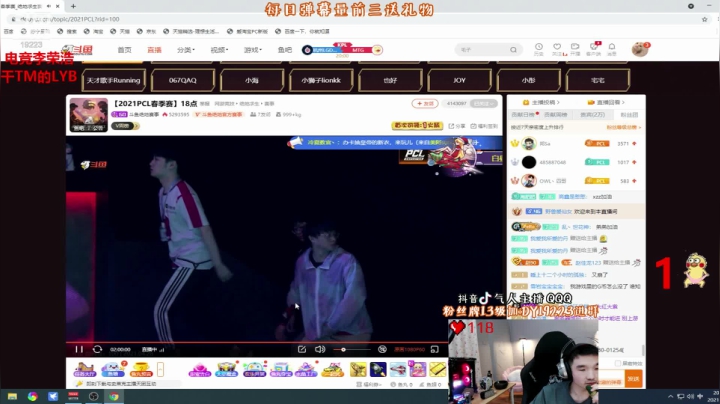Open followed streamers heart icon
The width and height of the screenshot is (720, 404).
pyautogui.click(x=557, y=49)
